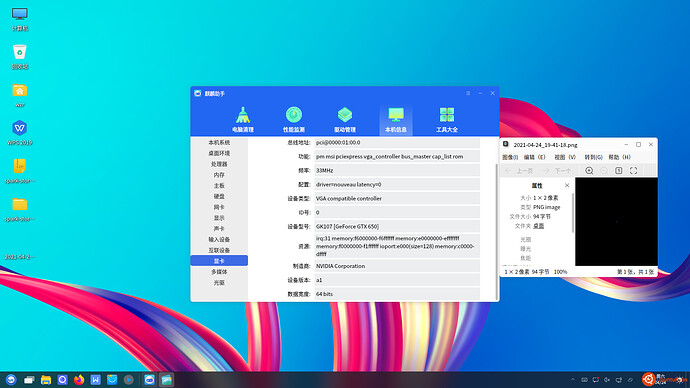Select 内存 in the left sidebar
Image resolution: width=690 pixels, height=388 pixels.
pyautogui.click(x=219, y=175)
